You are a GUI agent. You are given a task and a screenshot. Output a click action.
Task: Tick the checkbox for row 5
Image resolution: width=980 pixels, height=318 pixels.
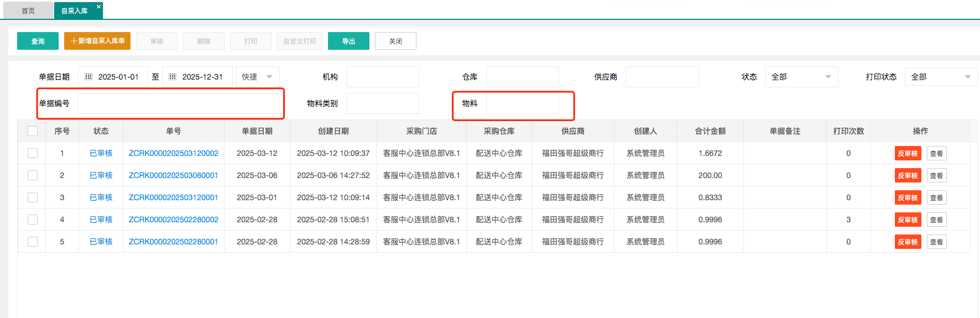pos(33,242)
